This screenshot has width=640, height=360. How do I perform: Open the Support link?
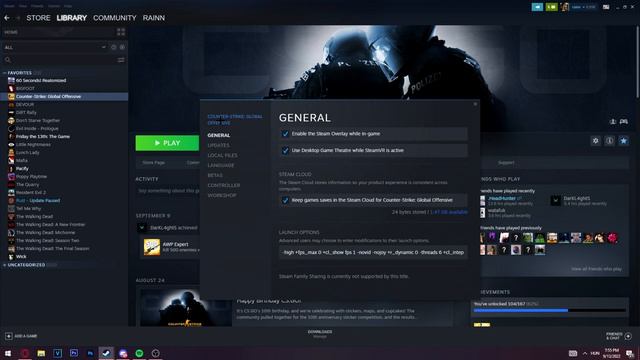(x=506, y=162)
